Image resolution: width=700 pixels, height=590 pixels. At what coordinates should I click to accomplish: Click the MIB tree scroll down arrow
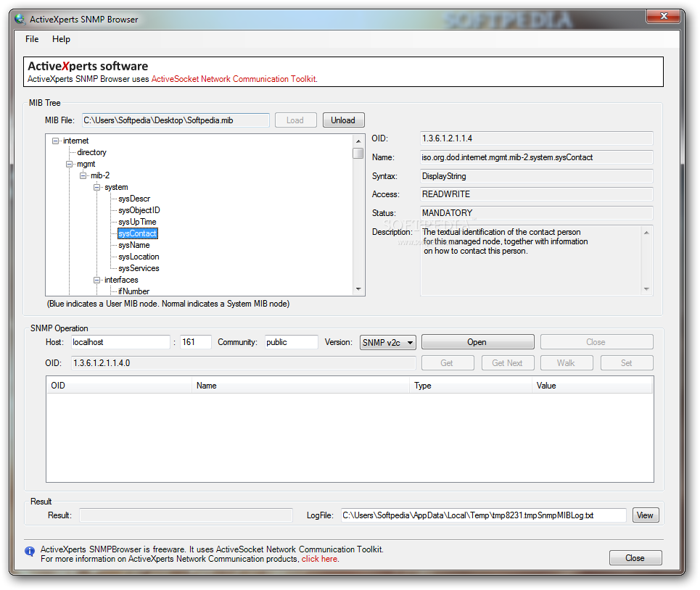358,289
